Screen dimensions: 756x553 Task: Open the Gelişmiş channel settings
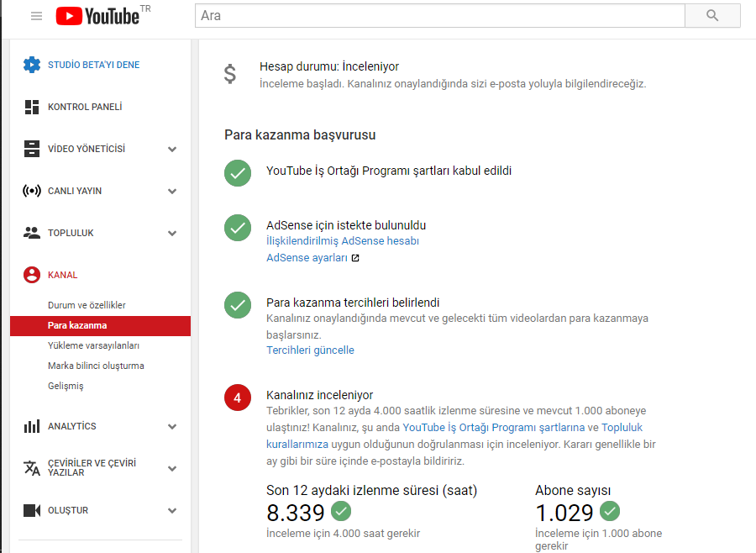[66, 386]
